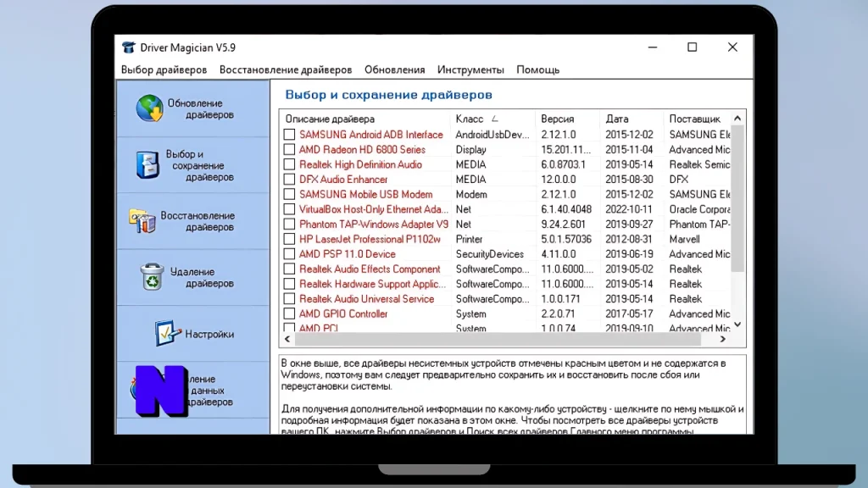Check the DFX Audio Enhancer checkbox

coord(289,180)
